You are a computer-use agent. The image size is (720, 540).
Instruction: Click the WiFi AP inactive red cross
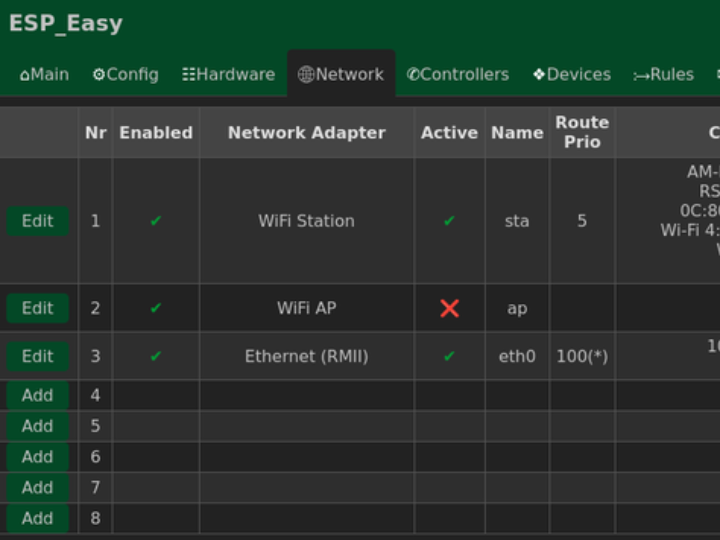coord(449,308)
